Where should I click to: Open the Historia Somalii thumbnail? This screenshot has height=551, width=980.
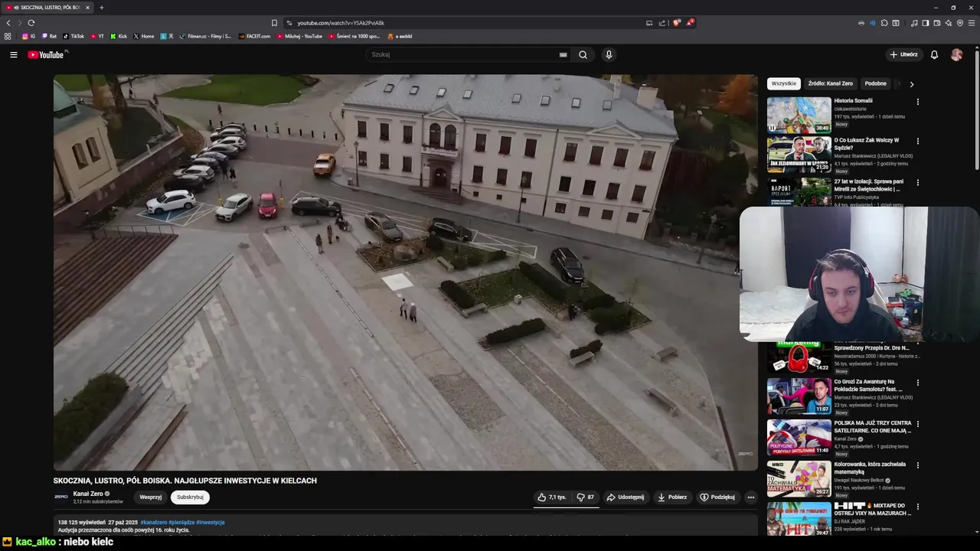click(x=799, y=115)
